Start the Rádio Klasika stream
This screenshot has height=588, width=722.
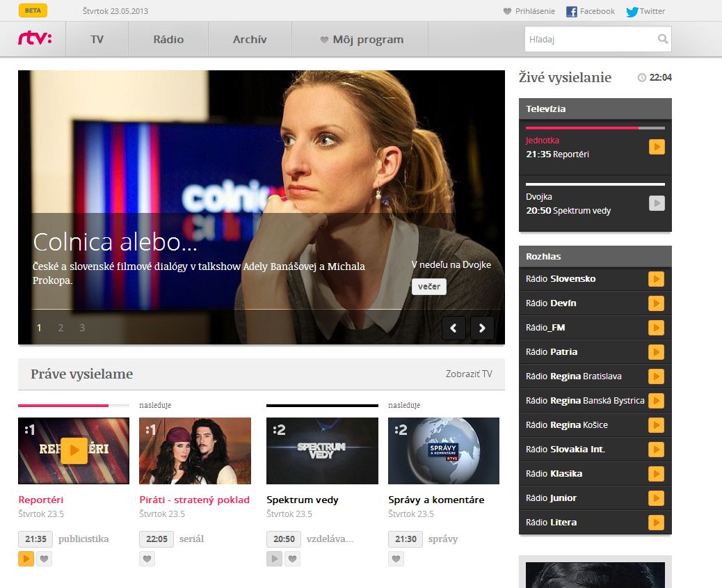tap(656, 473)
